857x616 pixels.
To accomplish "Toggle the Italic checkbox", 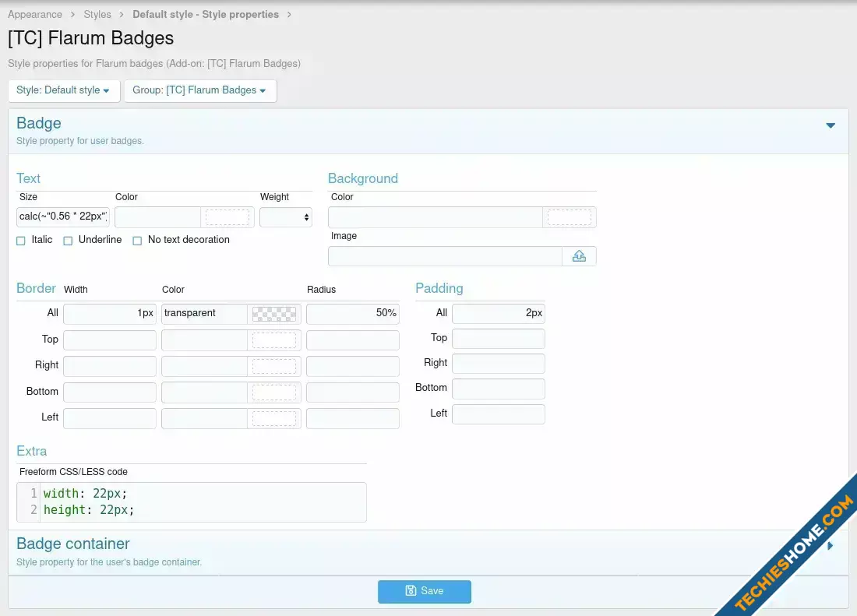I will 21,241.
